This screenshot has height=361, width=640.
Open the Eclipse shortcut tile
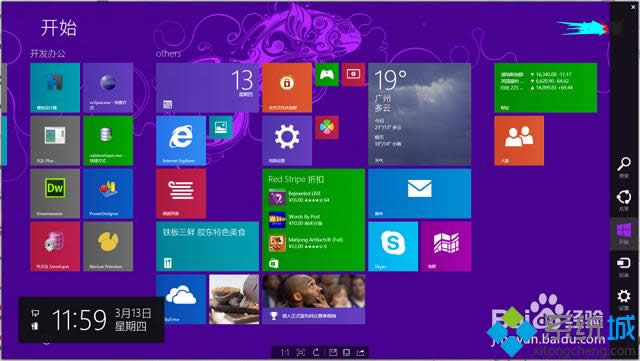pos(108,88)
